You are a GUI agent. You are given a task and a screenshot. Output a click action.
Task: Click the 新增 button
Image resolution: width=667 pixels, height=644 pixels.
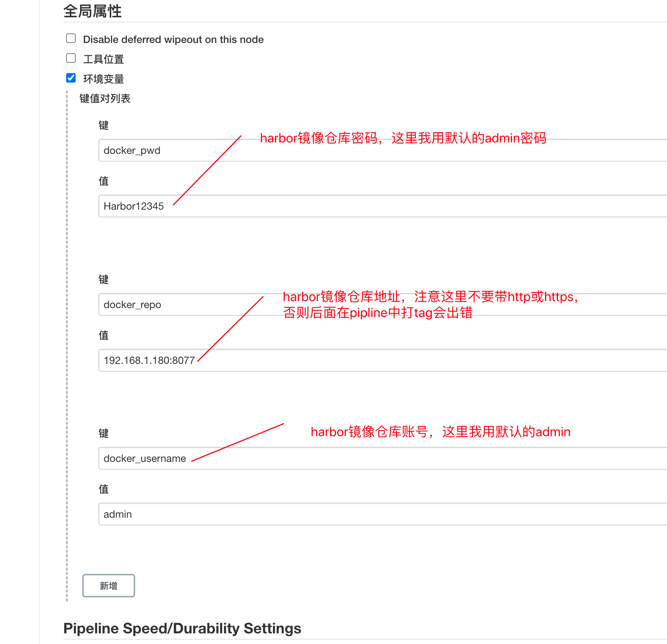click(x=108, y=586)
